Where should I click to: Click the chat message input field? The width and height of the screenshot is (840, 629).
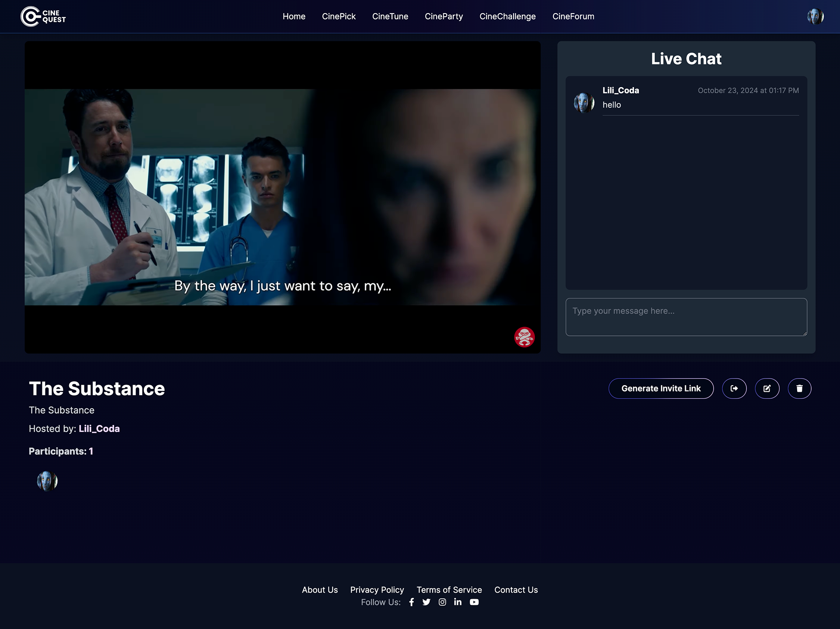[x=686, y=317]
